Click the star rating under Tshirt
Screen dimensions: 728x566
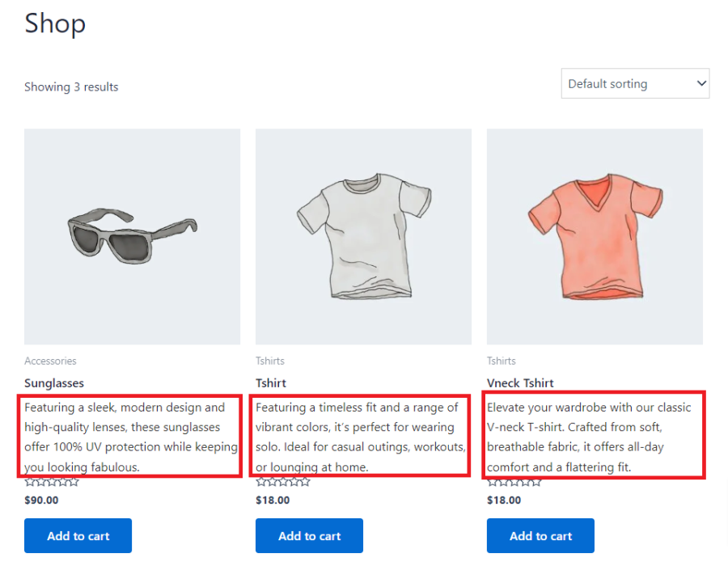[283, 483]
